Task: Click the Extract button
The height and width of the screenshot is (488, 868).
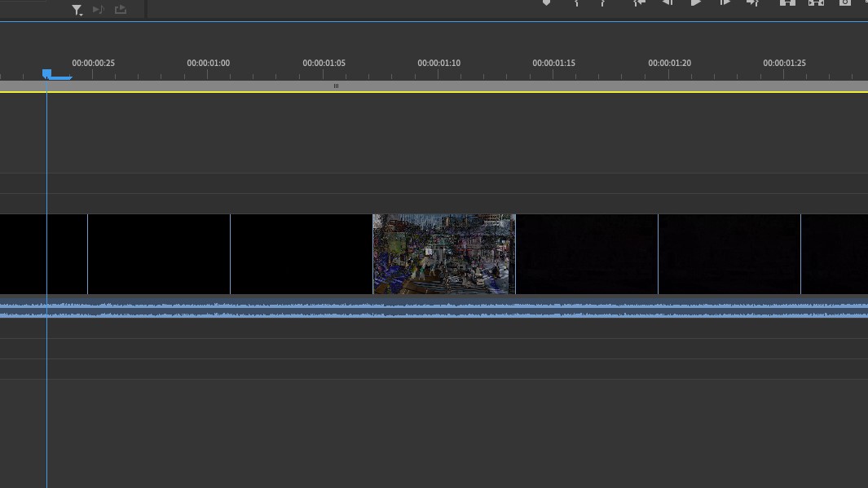Action: point(816,2)
